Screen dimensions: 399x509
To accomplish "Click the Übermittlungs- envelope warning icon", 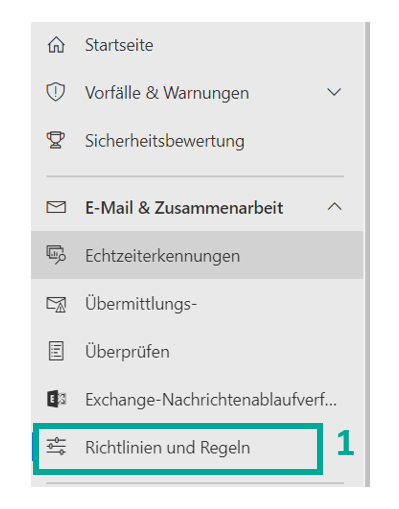I will tap(56, 304).
